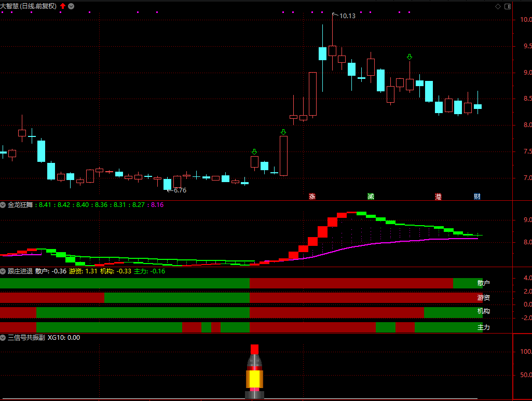Click the 机构 label at the bar's right end
The height and width of the screenshot is (401, 532).
coord(484,311)
